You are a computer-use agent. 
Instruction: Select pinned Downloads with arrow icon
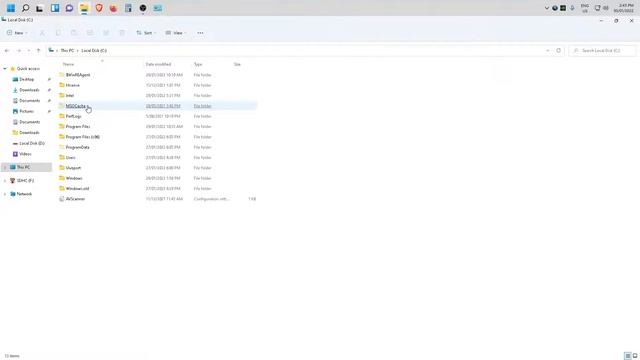click(29, 90)
